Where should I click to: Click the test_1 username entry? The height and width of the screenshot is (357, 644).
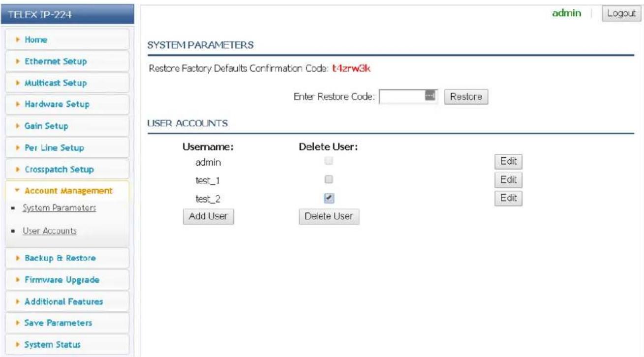click(207, 180)
